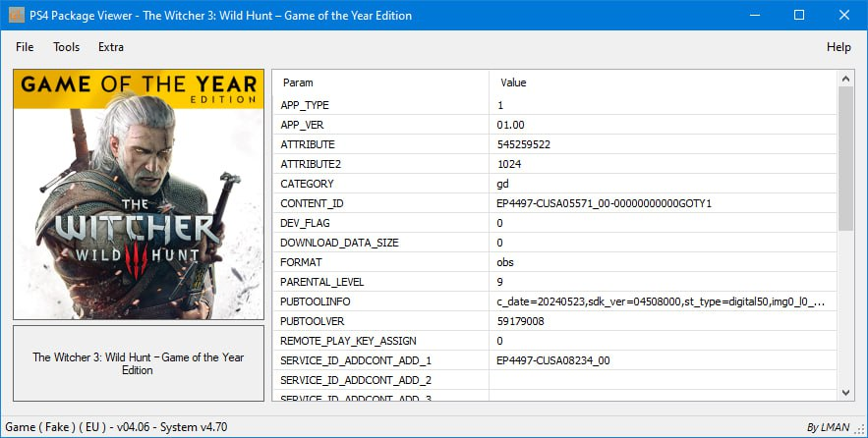
Task: Open the Help menu
Action: (839, 47)
